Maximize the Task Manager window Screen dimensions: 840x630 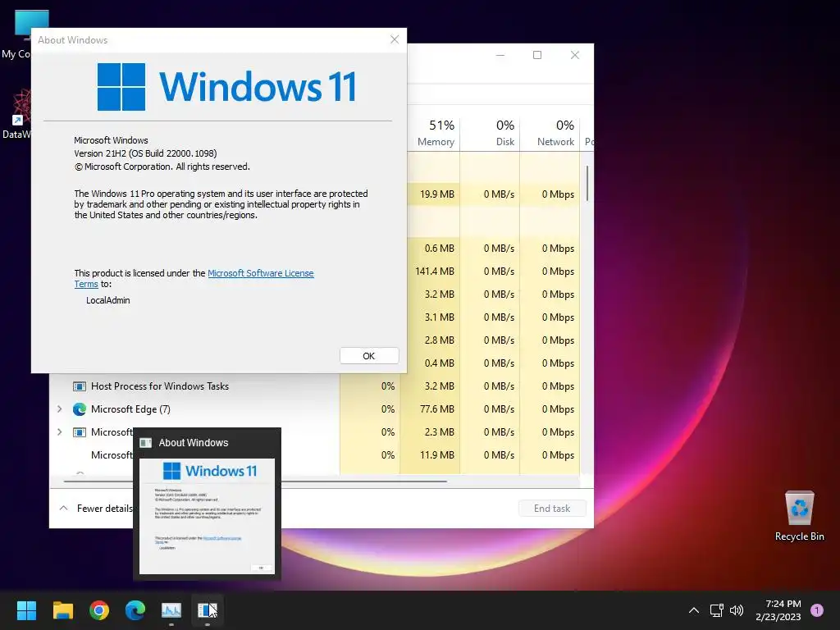pyautogui.click(x=537, y=55)
